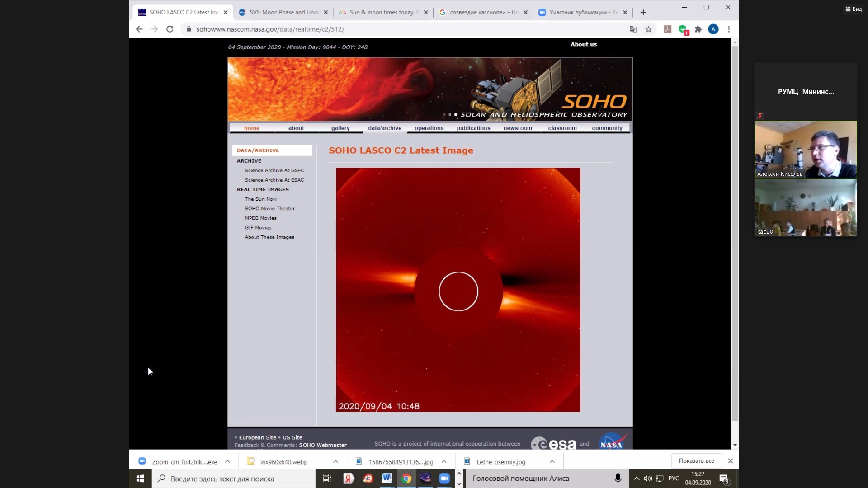Click the NASA logo in footer
The width and height of the screenshot is (868, 488).
pyautogui.click(x=612, y=441)
